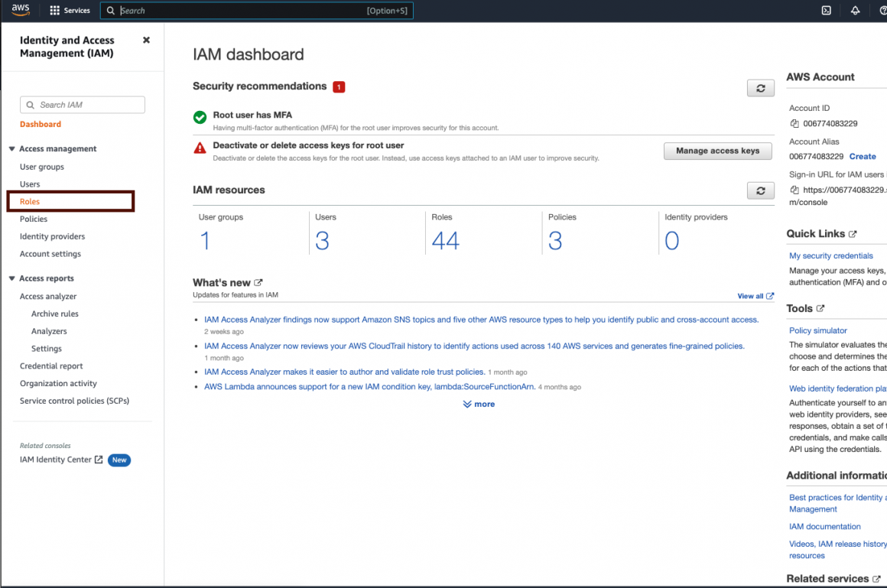The height and width of the screenshot is (588, 887).
Task: Collapse the Access reports section
Action: tap(12, 279)
